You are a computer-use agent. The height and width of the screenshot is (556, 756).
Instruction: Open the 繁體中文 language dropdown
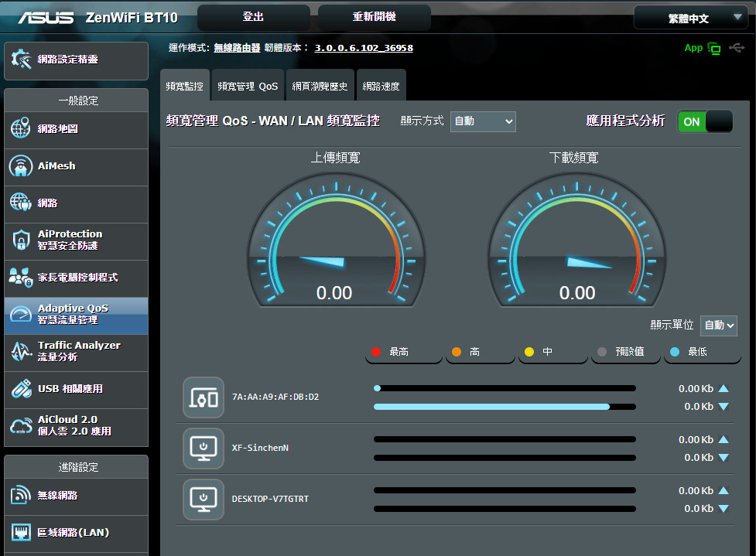[690, 19]
